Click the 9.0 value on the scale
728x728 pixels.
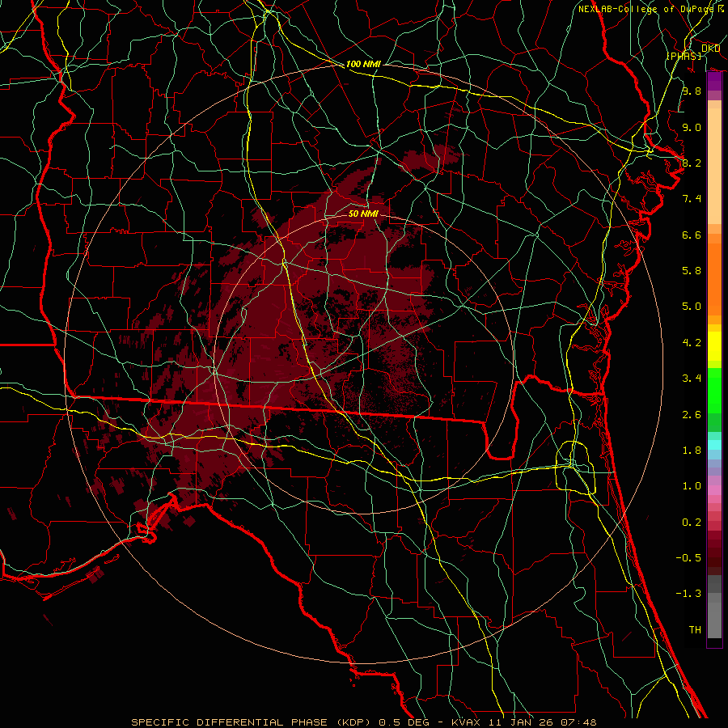pos(692,127)
